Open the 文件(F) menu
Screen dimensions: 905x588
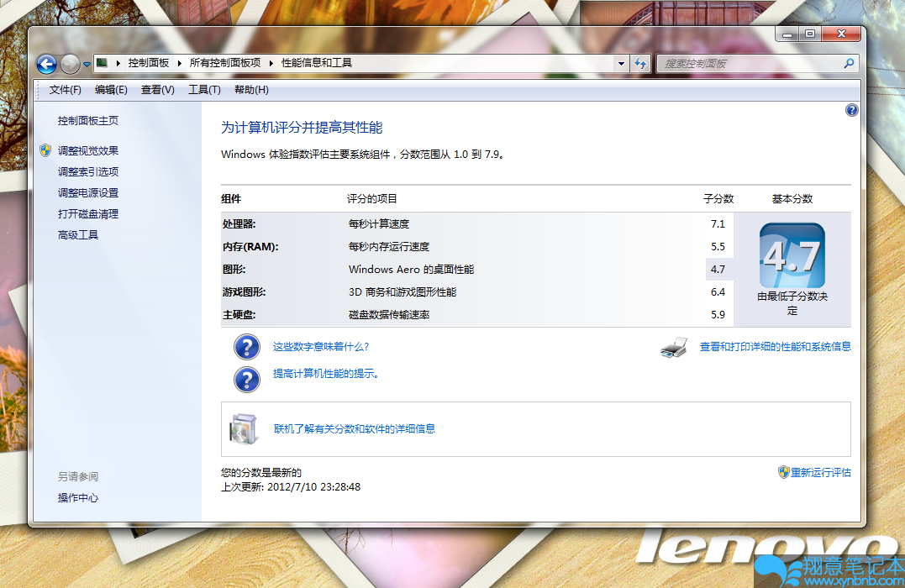[x=66, y=90]
